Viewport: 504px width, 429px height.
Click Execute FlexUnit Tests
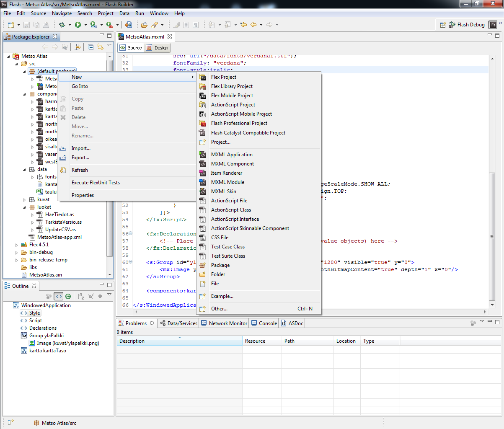pos(127,183)
